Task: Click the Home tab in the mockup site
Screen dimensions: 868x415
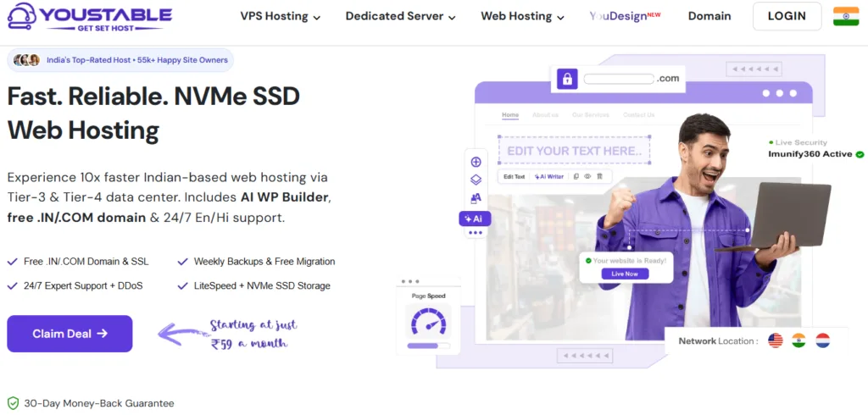Action: (x=510, y=115)
